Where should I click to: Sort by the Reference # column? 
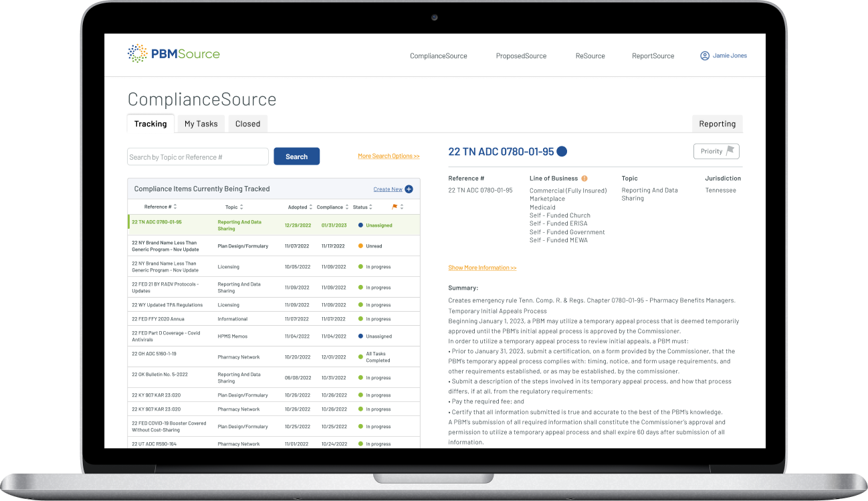[160, 207]
